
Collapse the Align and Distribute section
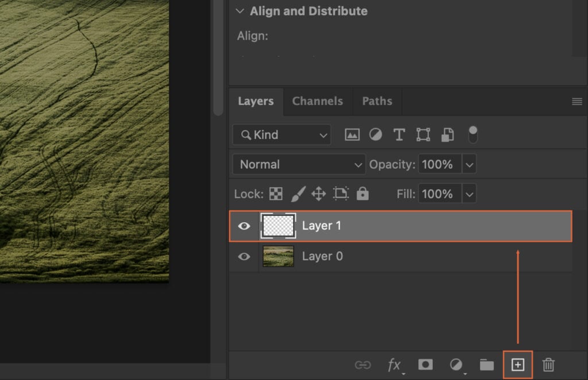(x=239, y=10)
